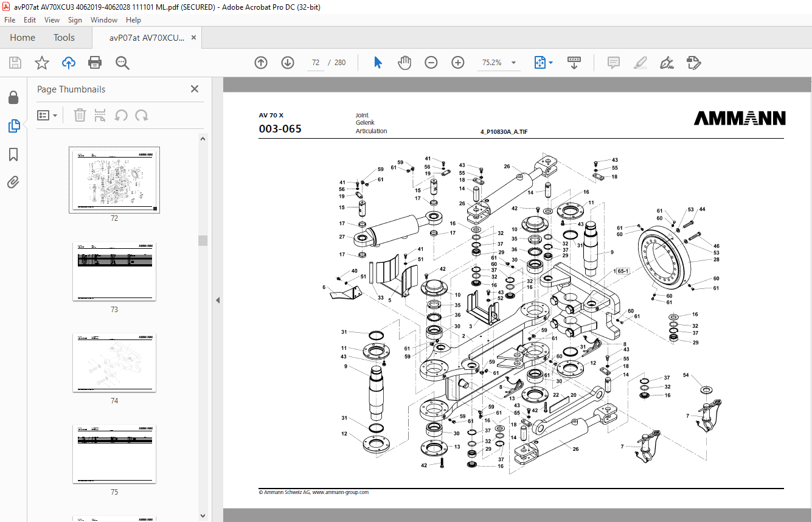Viewport: 812px width, 522px height.
Task: Collapse the navigation pane arrow
Action: (218, 300)
